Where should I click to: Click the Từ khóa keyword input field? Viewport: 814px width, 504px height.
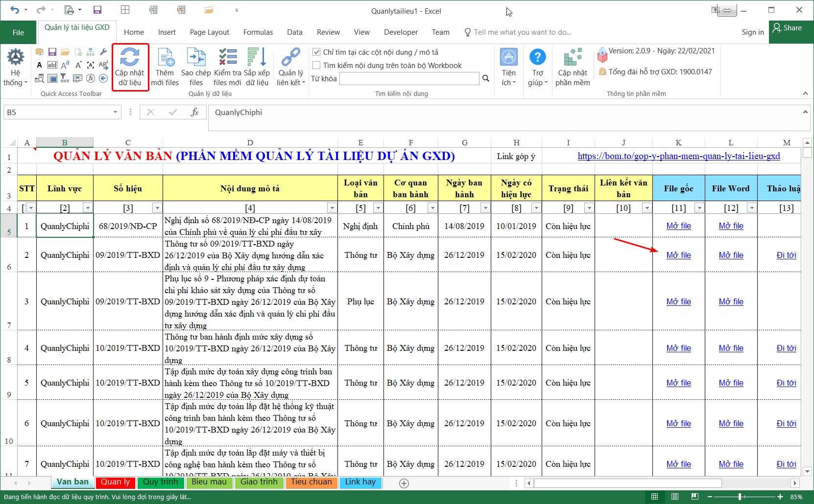[409, 78]
